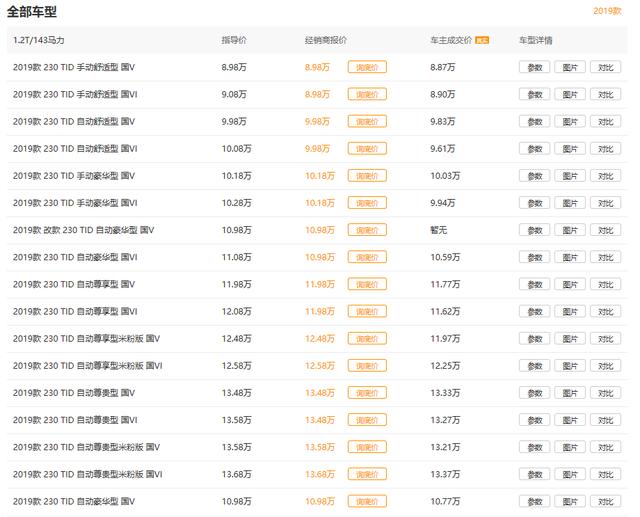The image size is (640, 517).
Task: Open the 2019款 230 TID 手动舒适型 国V link
Action: (x=74, y=67)
